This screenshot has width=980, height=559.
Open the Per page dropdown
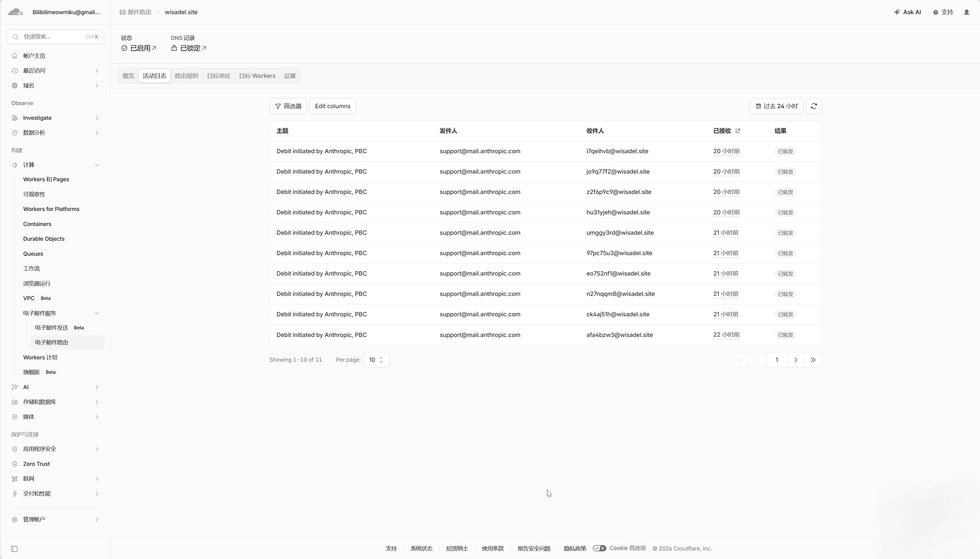pos(376,360)
